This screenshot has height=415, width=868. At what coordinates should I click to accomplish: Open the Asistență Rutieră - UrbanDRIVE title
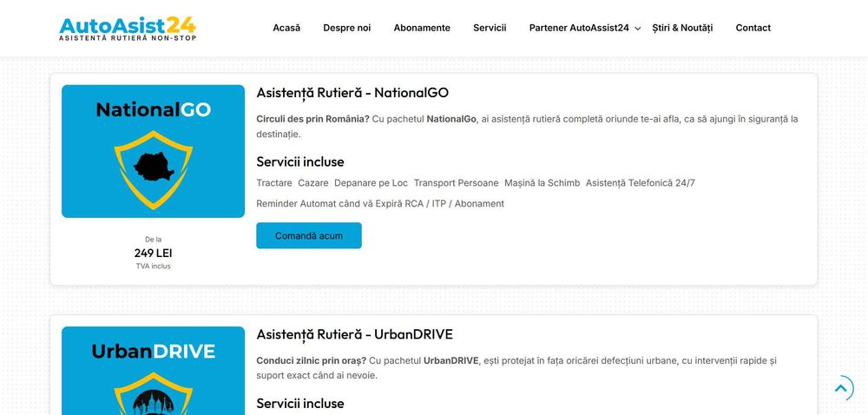(x=354, y=334)
